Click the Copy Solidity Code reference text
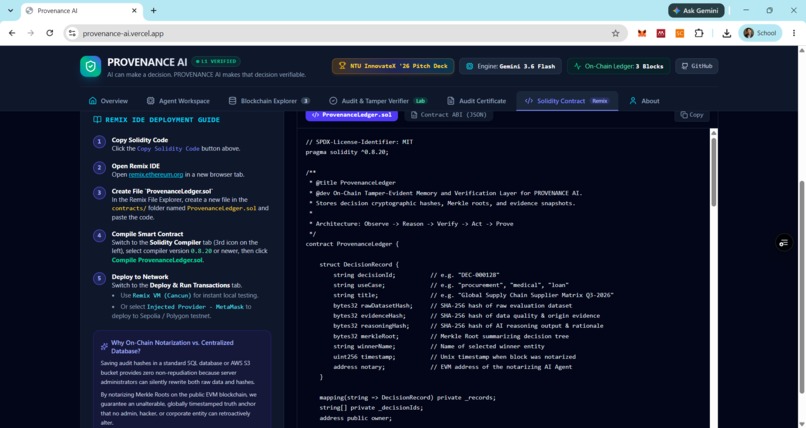Viewport: 806px width, 428px height. (168, 148)
